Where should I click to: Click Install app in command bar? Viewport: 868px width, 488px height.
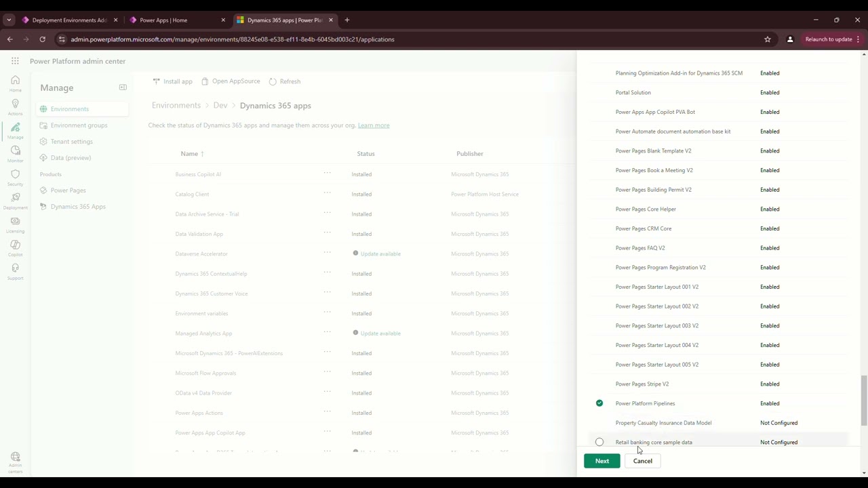coord(172,81)
